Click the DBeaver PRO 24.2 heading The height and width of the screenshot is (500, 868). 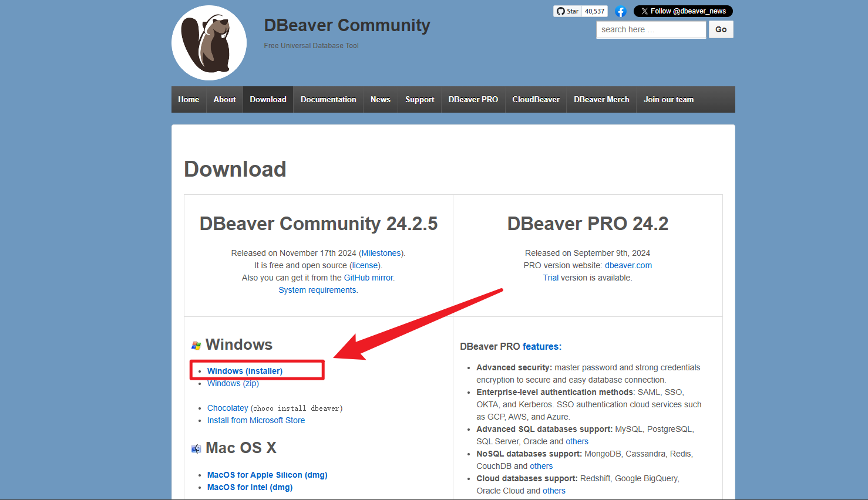pos(588,224)
